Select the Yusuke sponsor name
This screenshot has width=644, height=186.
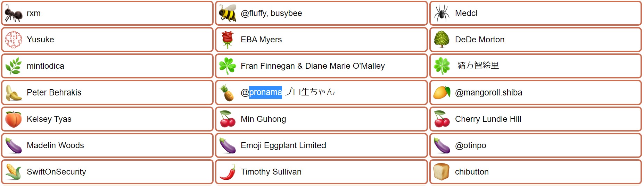pos(40,40)
